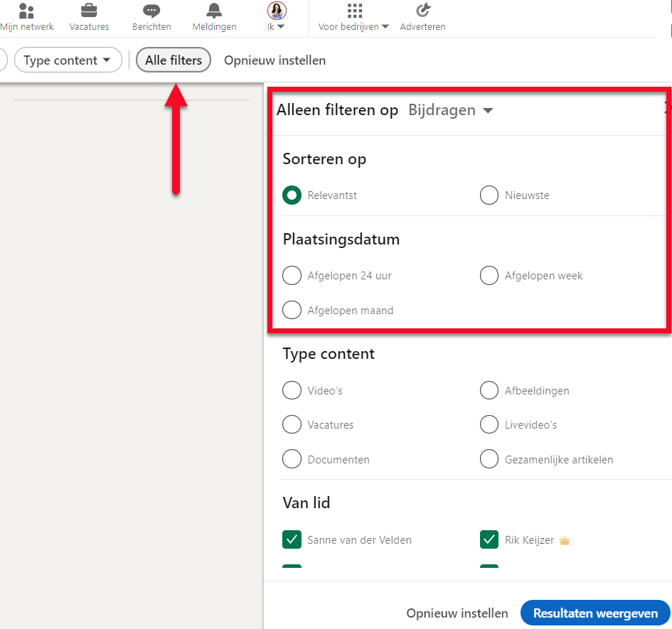Image resolution: width=672 pixels, height=629 pixels.
Task: Click the Meldingen nav label
Action: (x=214, y=26)
